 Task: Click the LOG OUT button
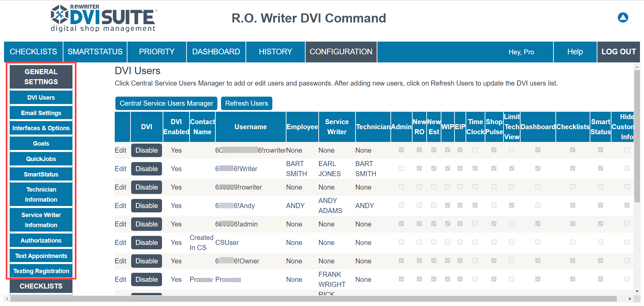[619, 52]
